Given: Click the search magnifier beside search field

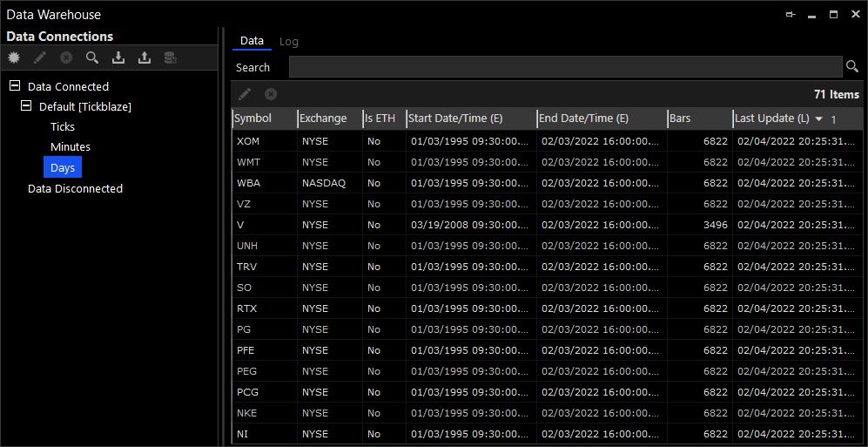Looking at the screenshot, I should (852, 67).
